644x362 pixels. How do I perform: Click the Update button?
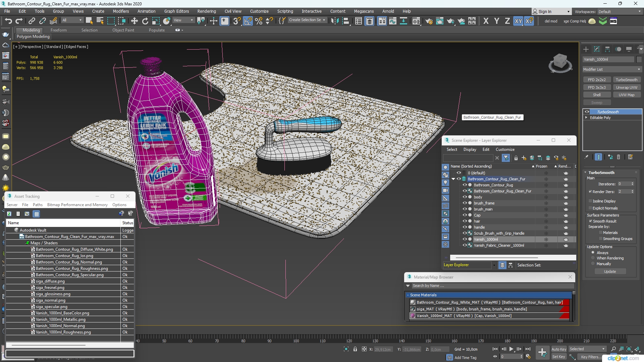click(610, 271)
